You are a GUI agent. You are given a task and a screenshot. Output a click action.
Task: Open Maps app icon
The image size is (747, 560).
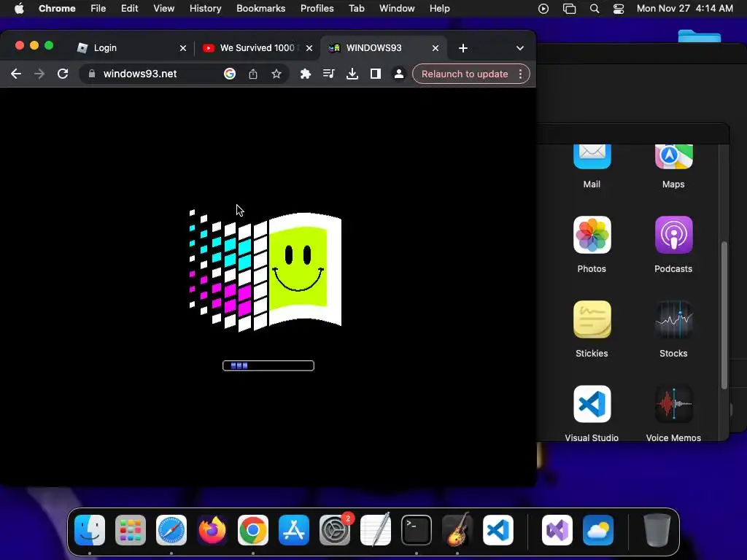tap(673, 157)
